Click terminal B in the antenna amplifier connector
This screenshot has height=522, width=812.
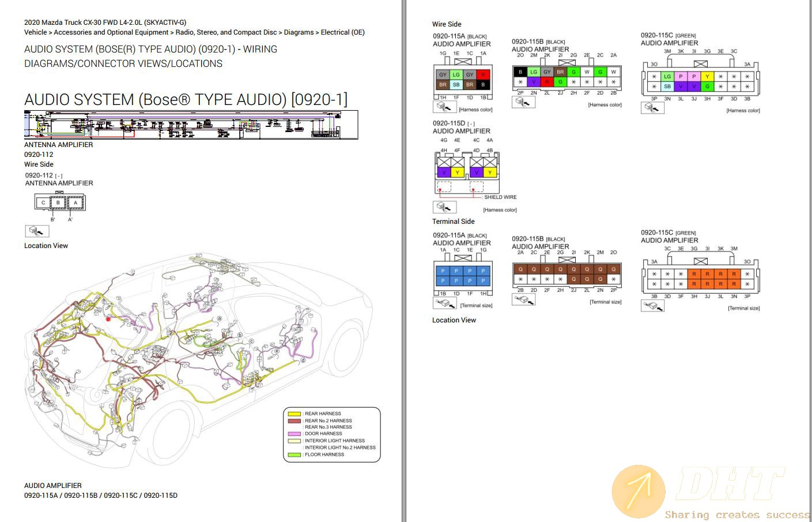click(58, 202)
